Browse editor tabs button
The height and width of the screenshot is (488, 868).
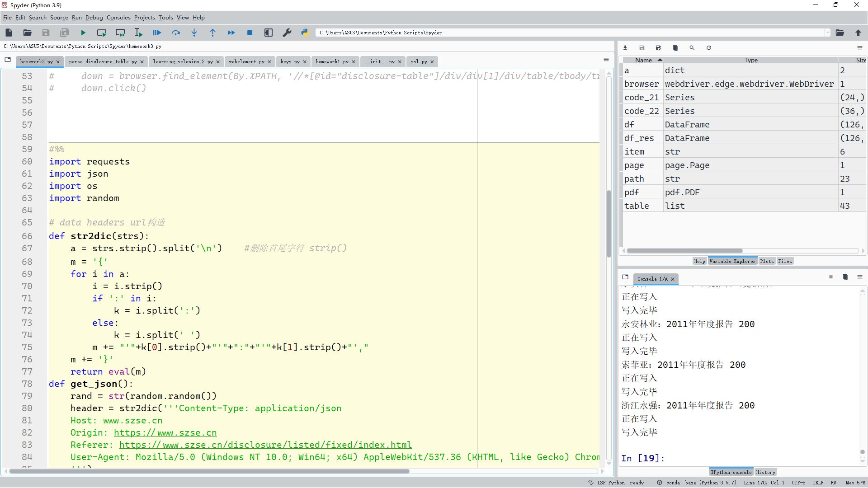8,60
